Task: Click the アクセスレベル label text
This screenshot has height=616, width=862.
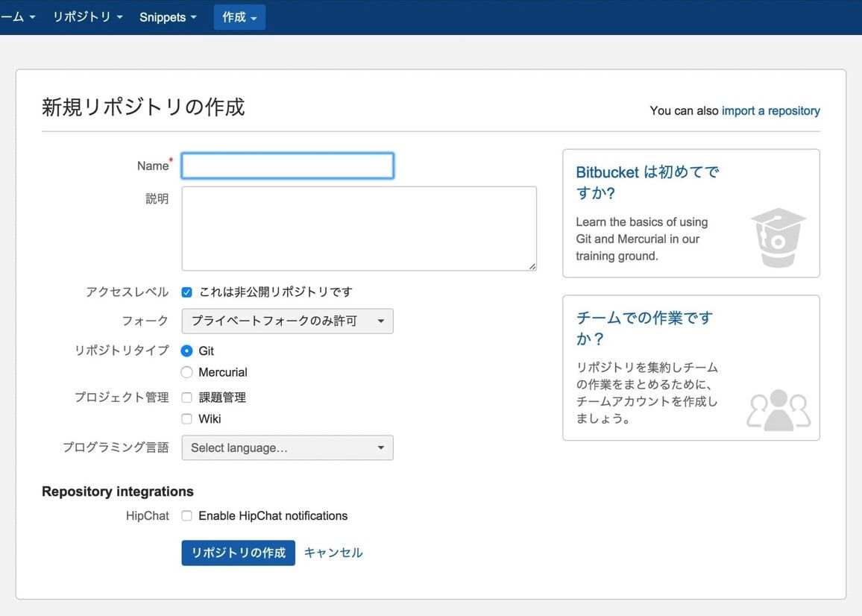Action: (x=127, y=292)
